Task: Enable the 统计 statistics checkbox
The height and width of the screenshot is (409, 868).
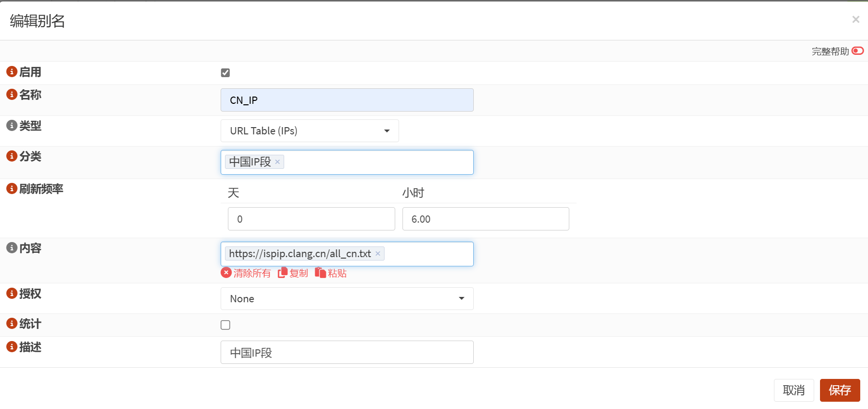Action: pyautogui.click(x=225, y=325)
